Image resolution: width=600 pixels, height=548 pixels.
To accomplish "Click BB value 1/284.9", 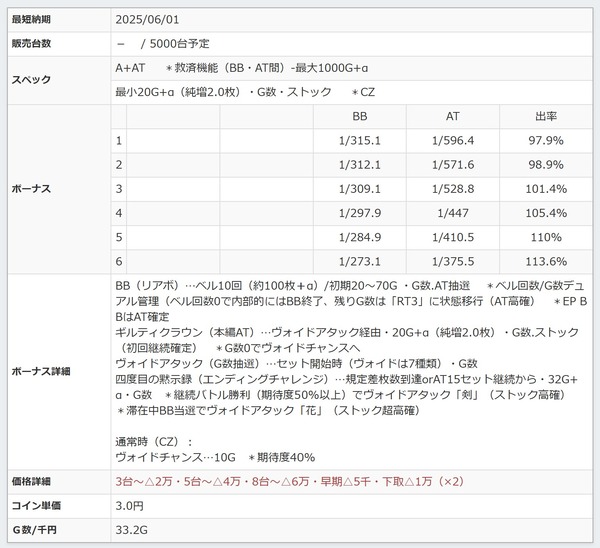I will 360,238.
